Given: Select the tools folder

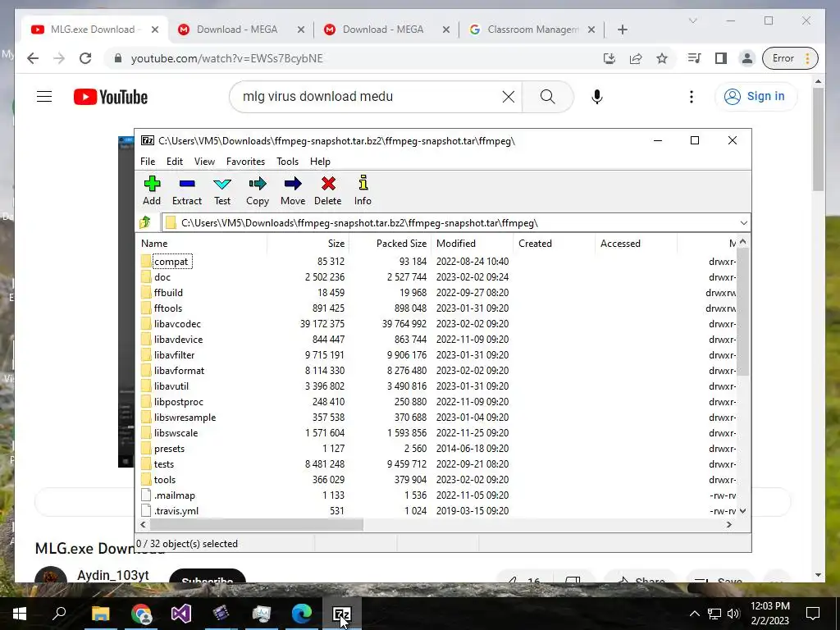Looking at the screenshot, I should (x=164, y=479).
